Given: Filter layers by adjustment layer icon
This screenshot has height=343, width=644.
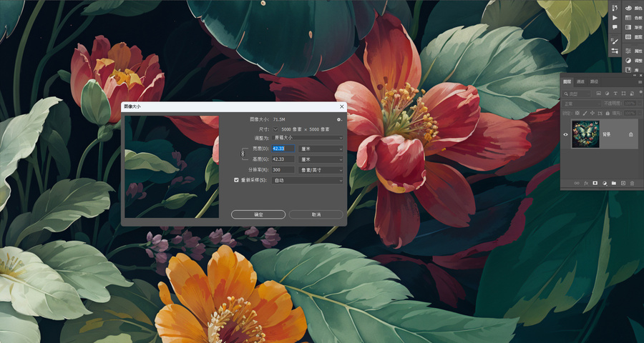Looking at the screenshot, I should coord(607,94).
